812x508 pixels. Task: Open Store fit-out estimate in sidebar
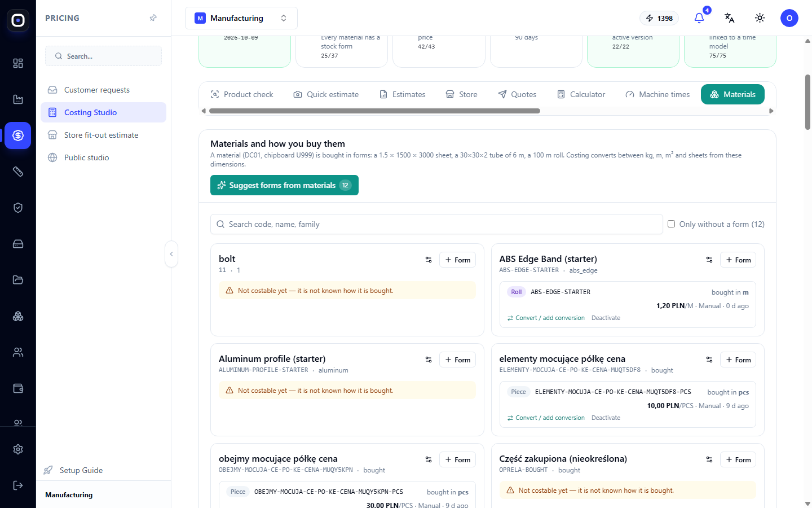click(x=103, y=135)
